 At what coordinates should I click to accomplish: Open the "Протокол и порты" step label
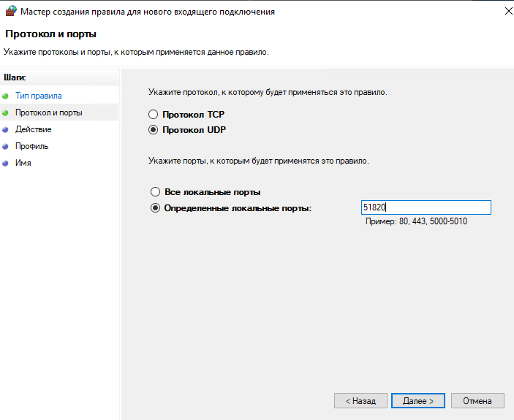click(x=48, y=112)
